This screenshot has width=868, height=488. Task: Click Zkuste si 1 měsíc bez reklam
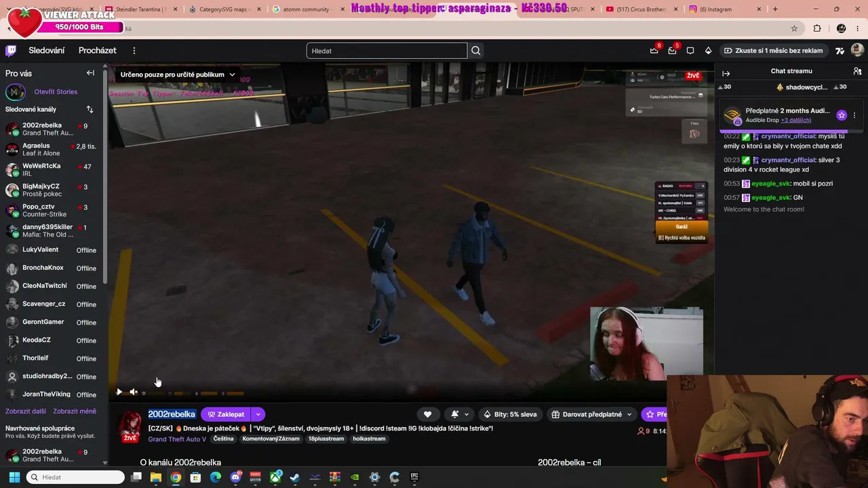[773, 51]
